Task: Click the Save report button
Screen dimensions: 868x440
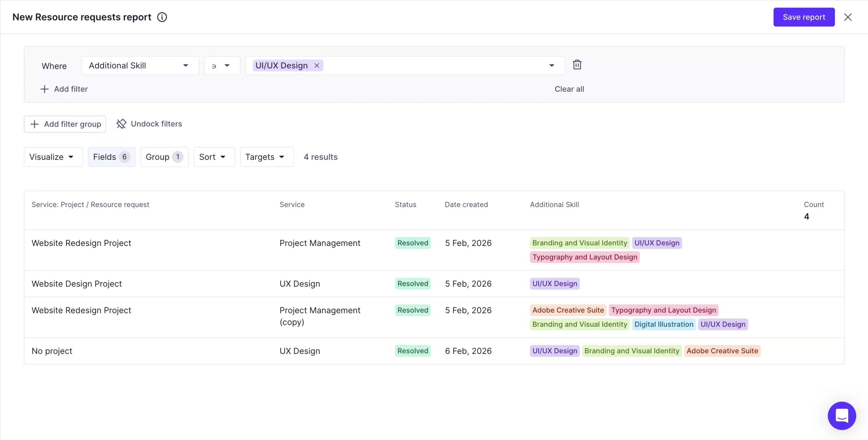Action: pyautogui.click(x=804, y=17)
